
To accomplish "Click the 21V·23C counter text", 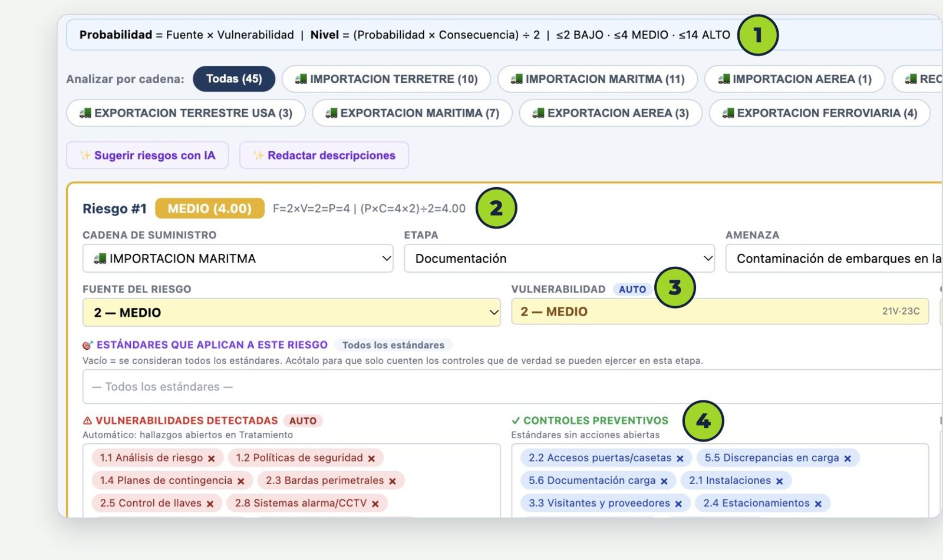I will tap(901, 312).
